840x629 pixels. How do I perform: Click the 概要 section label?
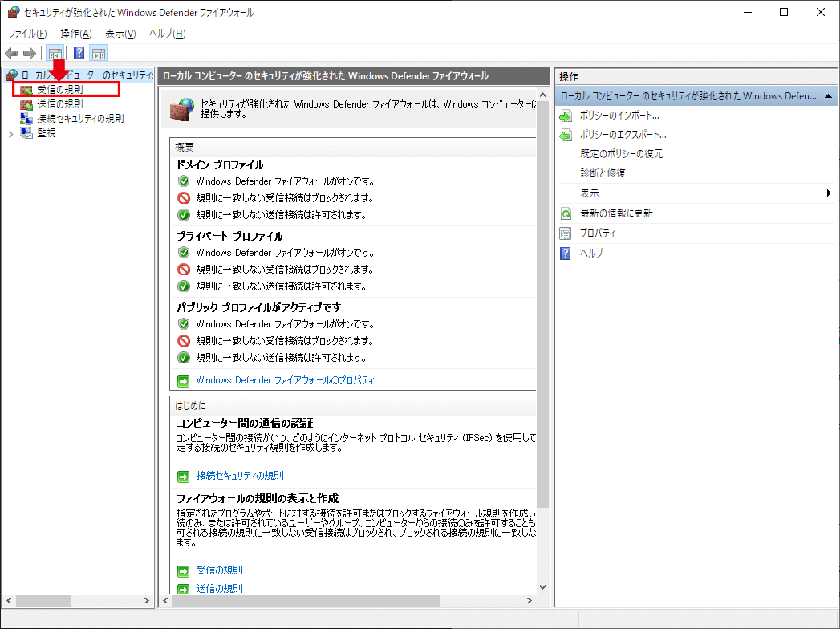tap(185, 148)
